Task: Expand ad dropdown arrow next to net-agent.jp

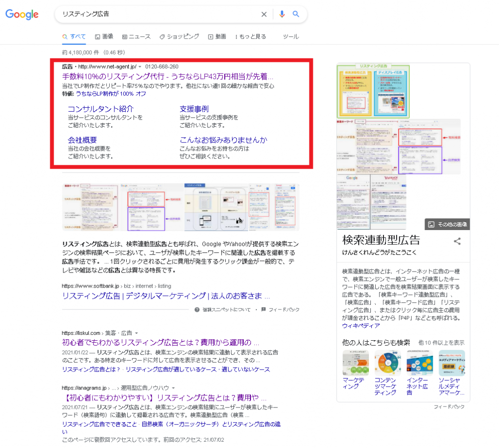Action: 140,67
